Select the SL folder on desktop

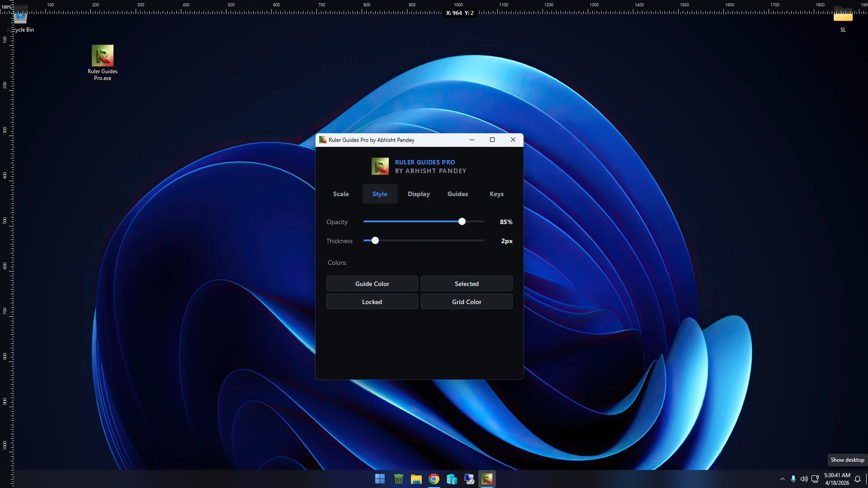tap(843, 20)
